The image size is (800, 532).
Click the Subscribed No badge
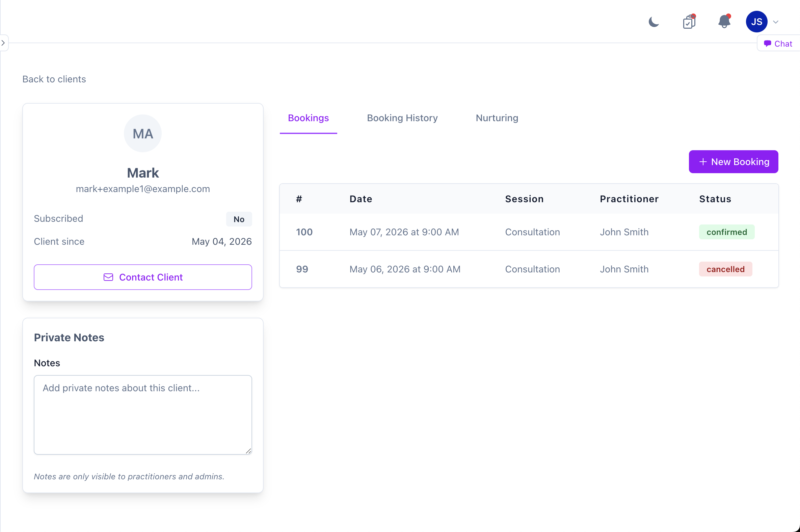(239, 219)
